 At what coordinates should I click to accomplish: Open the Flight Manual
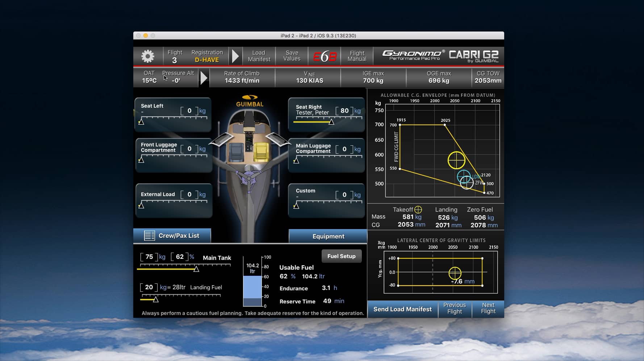(x=357, y=56)
